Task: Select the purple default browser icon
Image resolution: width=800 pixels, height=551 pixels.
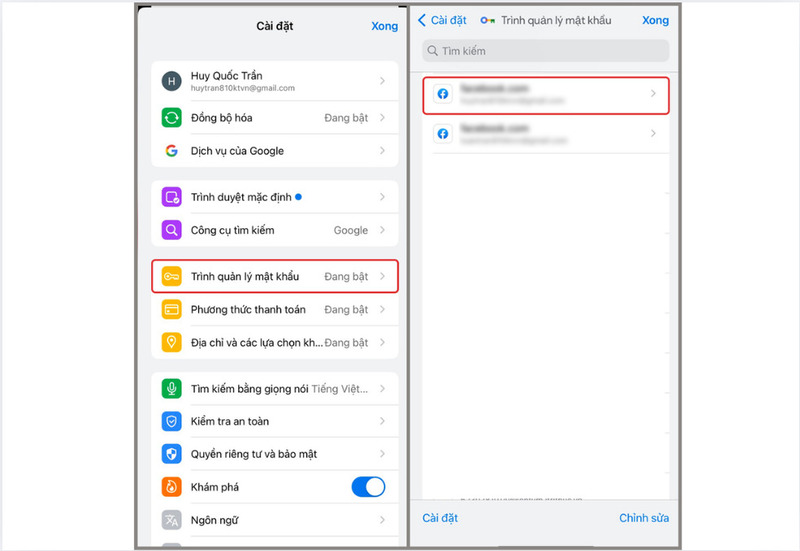Action: (171, 197)
